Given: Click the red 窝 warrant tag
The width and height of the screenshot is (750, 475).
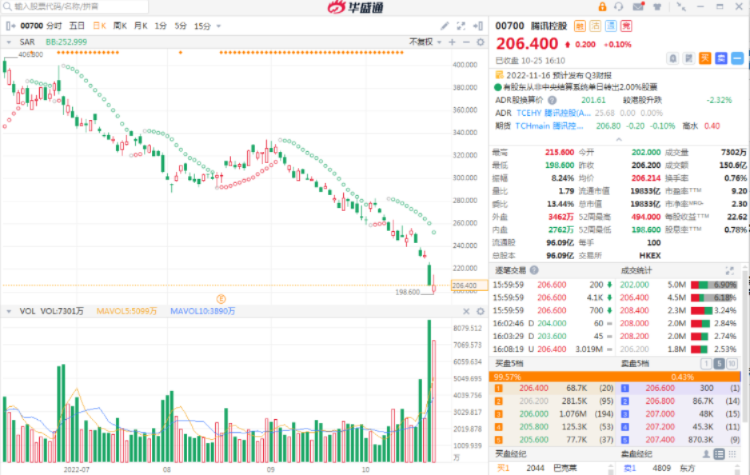Looking at the screenshot, I should click(626, 26).
